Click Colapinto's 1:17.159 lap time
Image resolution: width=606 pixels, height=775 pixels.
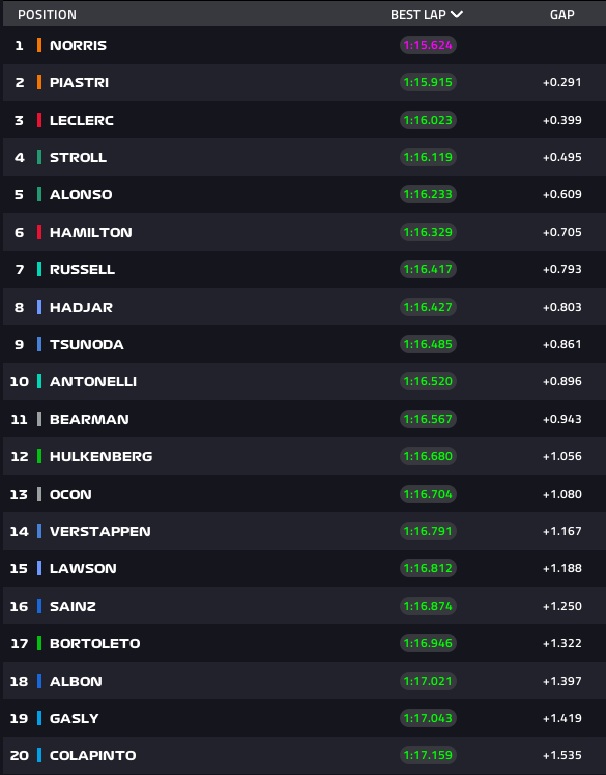click(428, 755)
